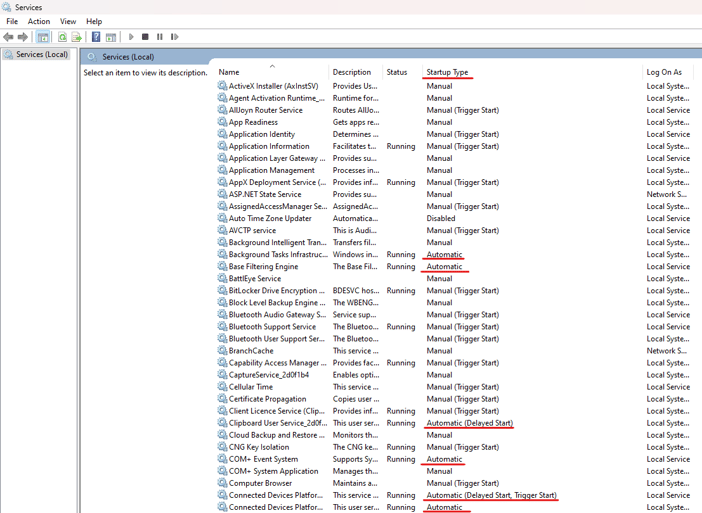Select the Agent Activation Runtime service row
This screenshot has width=702, height=513.
click(x=454, y=98)
